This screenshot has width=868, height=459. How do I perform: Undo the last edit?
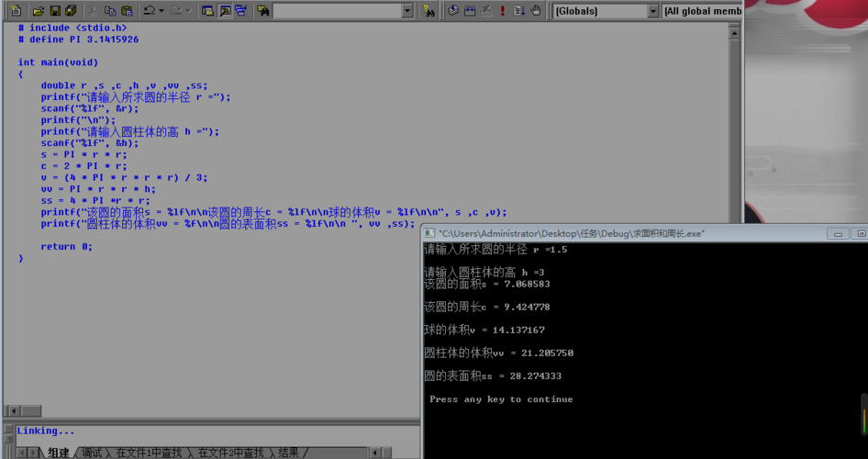click(x=149, y=10)
